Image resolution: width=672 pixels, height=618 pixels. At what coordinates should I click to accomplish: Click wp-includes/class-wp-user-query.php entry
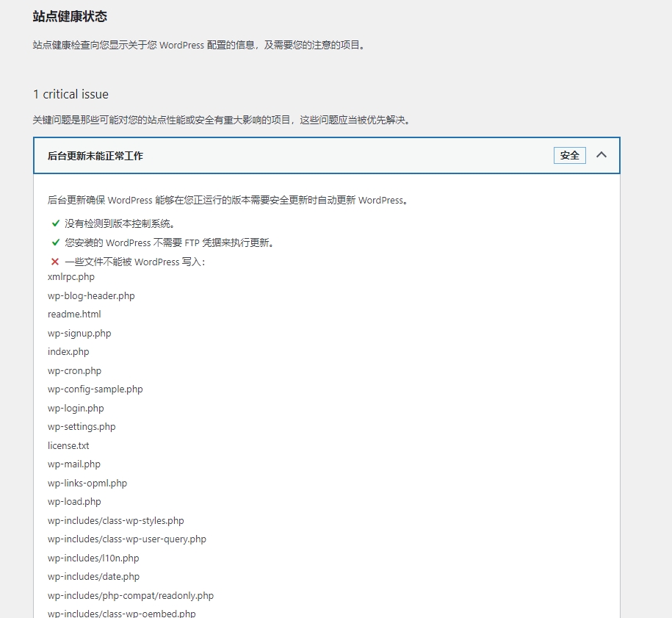(127, 539)
